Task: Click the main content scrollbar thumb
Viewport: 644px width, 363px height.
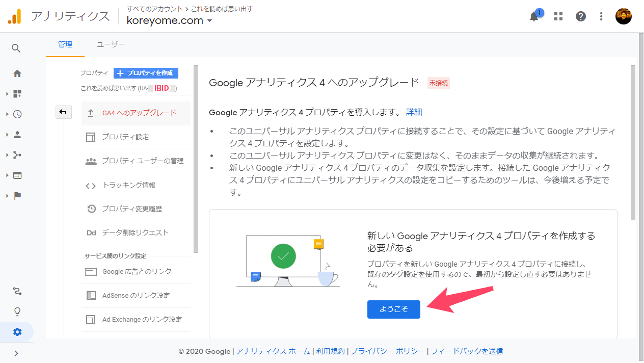Action: [x=633, y=143]
